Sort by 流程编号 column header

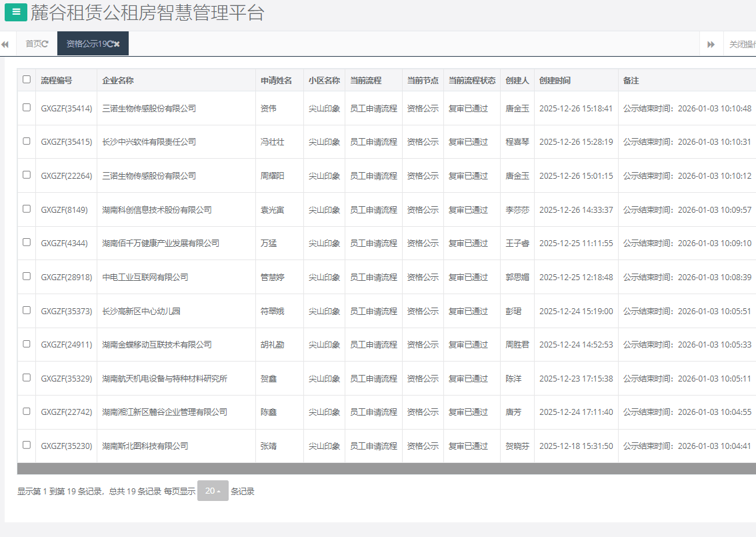tap(57, 80)
